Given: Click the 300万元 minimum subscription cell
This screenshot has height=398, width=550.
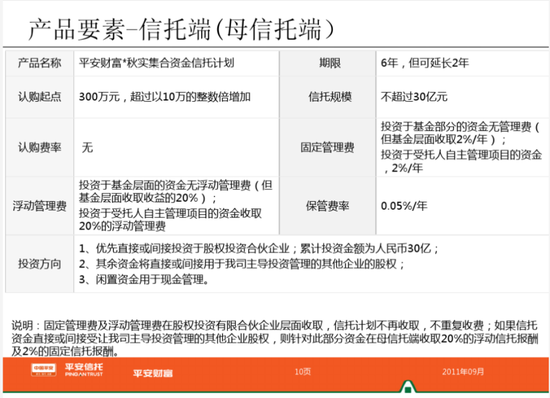Looking at the screenshot, I should pyautogui.click(x=176, y=97).
